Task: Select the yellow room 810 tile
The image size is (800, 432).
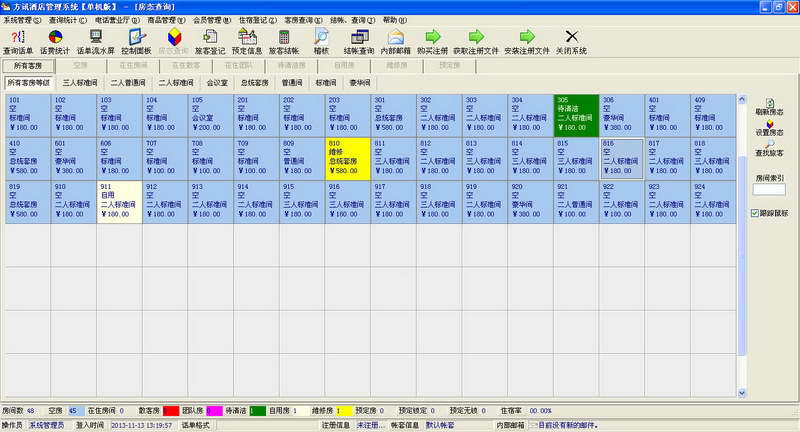Action: coord(348,157)
